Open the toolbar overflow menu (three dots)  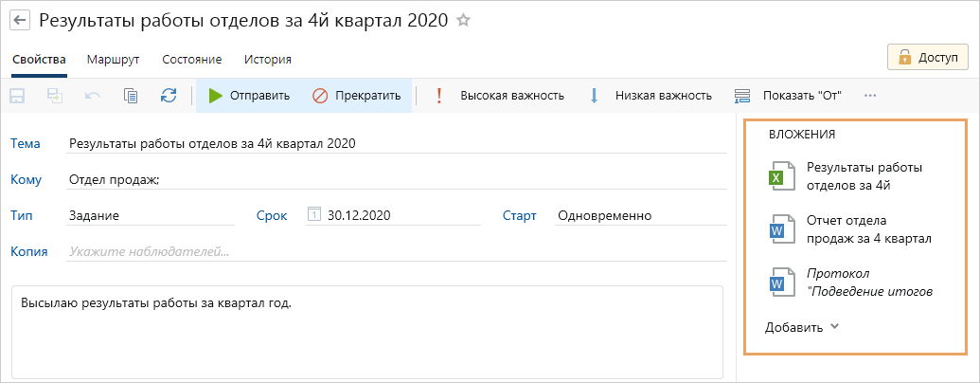tap(870, 95)
